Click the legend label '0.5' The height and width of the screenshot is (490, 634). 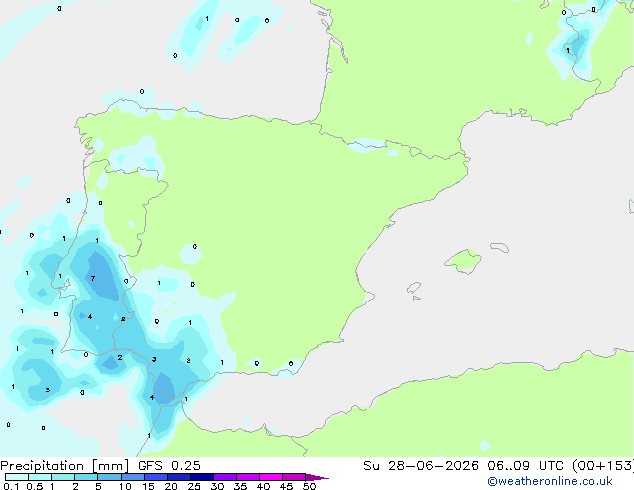[x=35, y=486]
